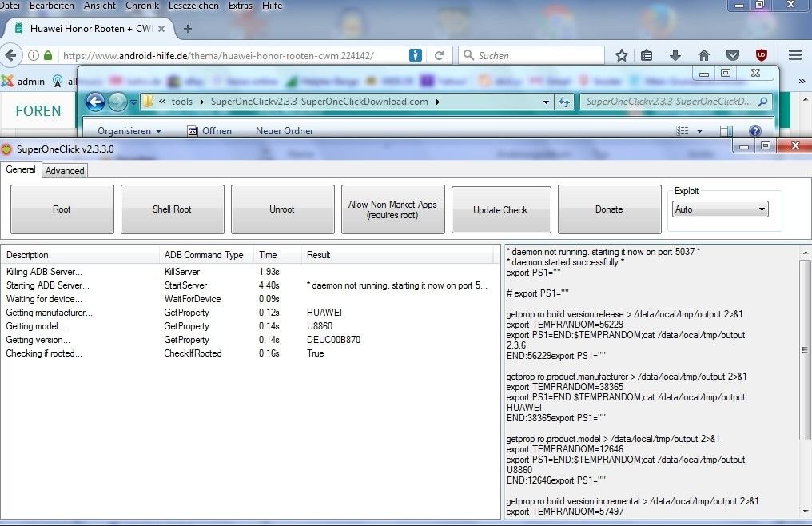The image size is (812, 526).
Task: Sort by ADB Command Type column header
Action: [x=206, y=255]
